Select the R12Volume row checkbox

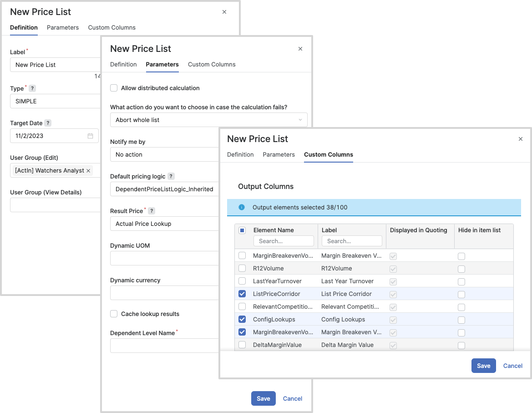(x=242, y=269)
